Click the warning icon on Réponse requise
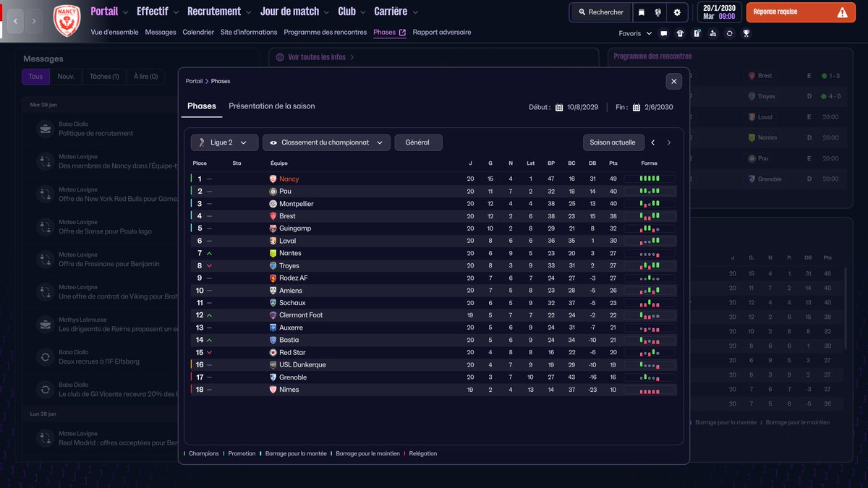The height and width of the screenshot is (488, 868). coord(842,12)
